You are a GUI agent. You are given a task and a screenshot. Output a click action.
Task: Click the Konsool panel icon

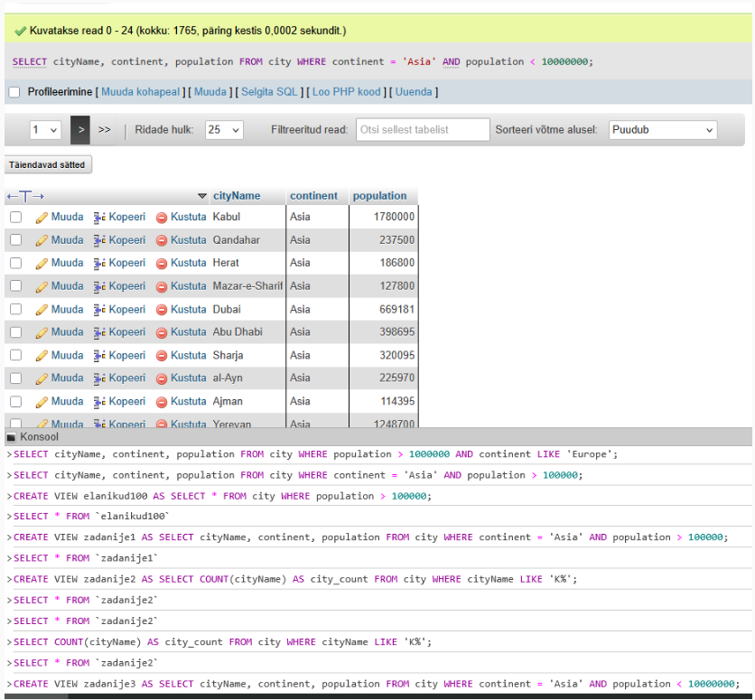11,437
